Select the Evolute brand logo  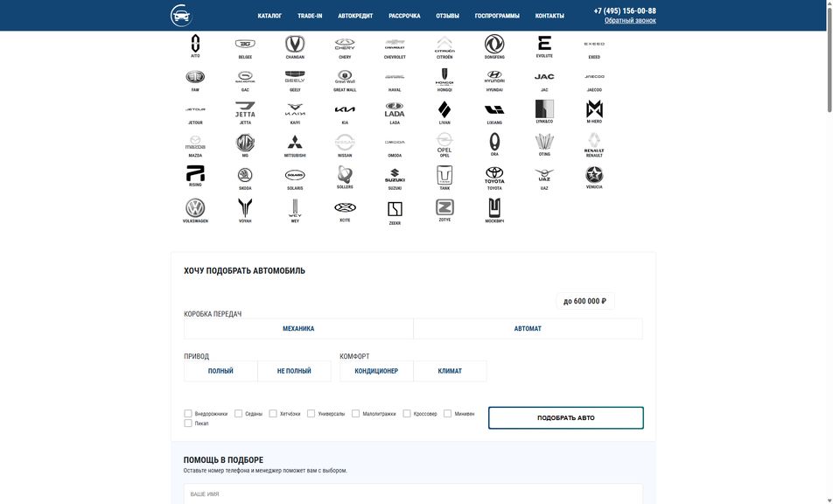[544, 43]
